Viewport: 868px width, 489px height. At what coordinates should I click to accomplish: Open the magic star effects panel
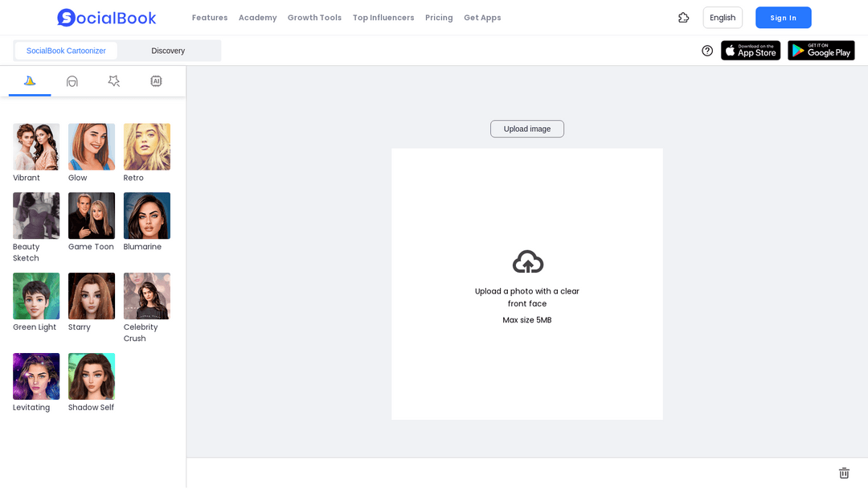click(x=113, y=80)
